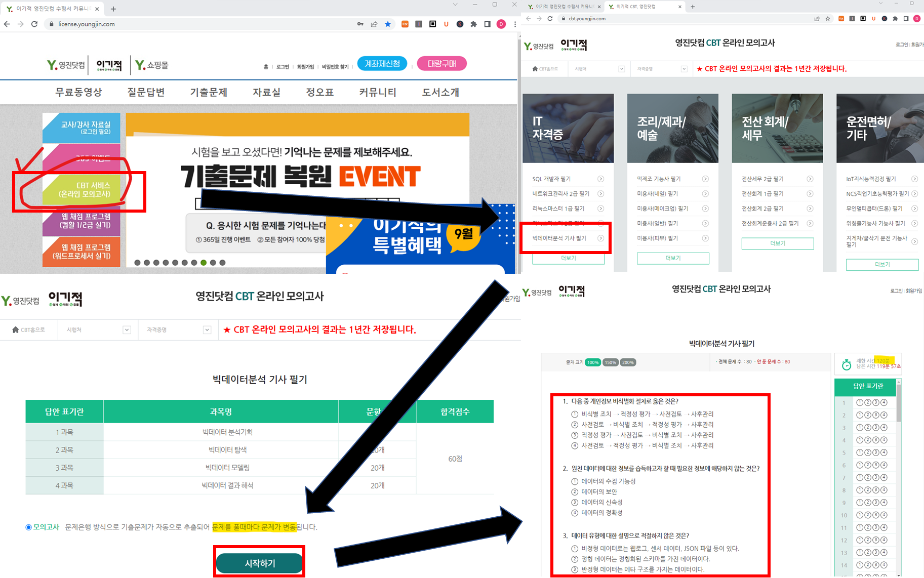
Task: Click the green stopwatch timer icon
Action: 847,364
